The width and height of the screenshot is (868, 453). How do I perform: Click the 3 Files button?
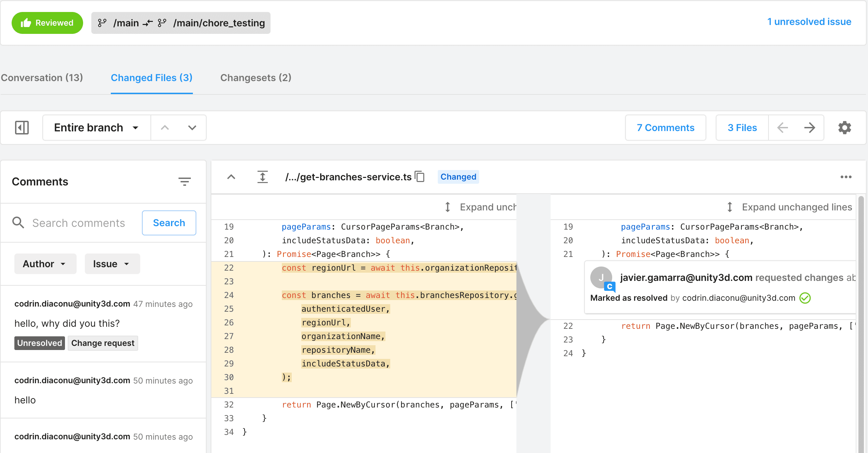pyautogui.click(x=742, y=128)
